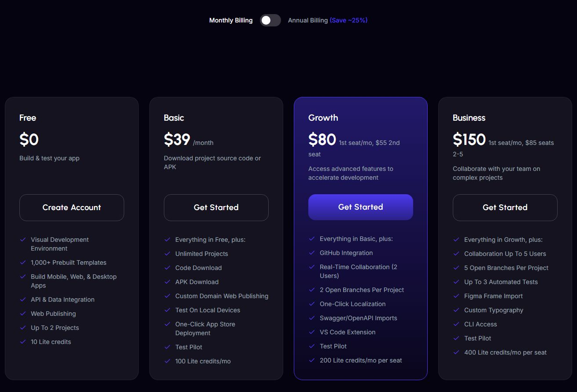577x392 pixels.
Task: Click checkmark icon beside GitHub Integration
Action: coord(311,253)
